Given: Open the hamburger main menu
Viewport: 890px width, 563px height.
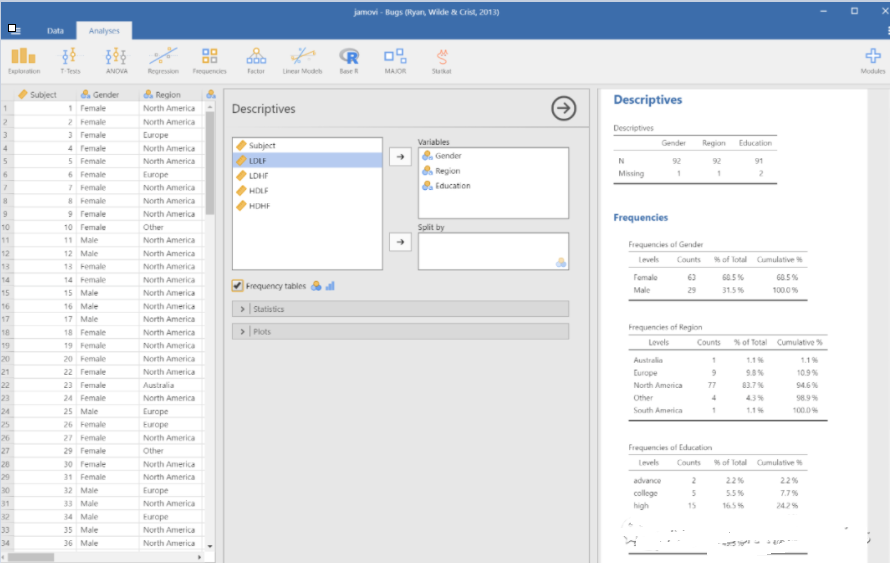Looking at the screenshot, I should (14, 30).
